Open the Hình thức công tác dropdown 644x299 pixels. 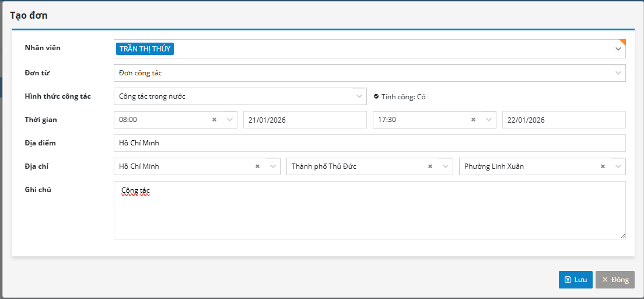[359, 96]
